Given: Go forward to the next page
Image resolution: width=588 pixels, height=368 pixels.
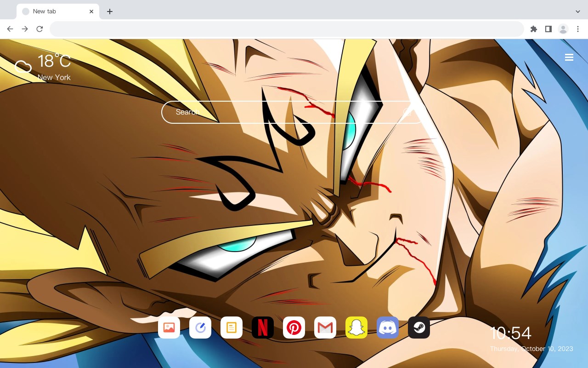Looking at the screenshot, I should [25, 29].
